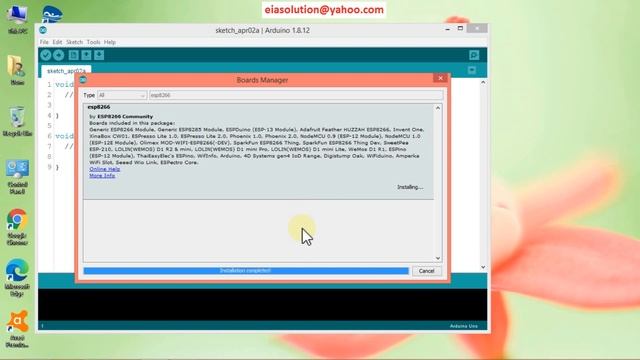Launch Microsoft Edge from desktop
The image size is (640, 360).
tap(17, 278)
